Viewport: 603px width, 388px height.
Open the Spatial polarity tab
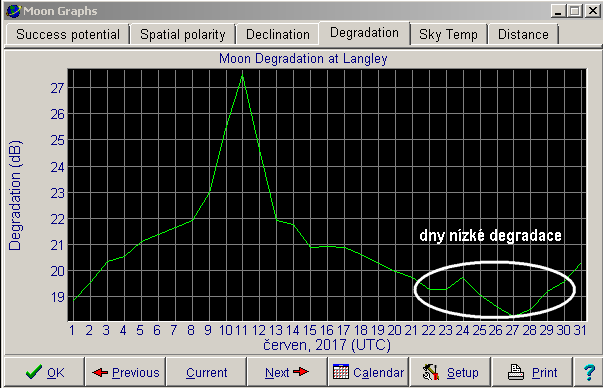pyautogui.click(x=183, y=34)
